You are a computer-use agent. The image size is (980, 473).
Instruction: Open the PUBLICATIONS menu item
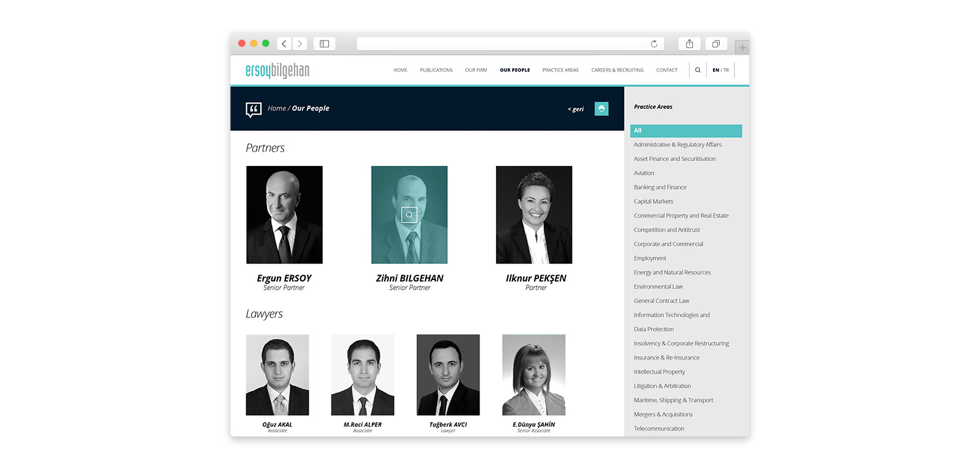[x=436, y=70]
